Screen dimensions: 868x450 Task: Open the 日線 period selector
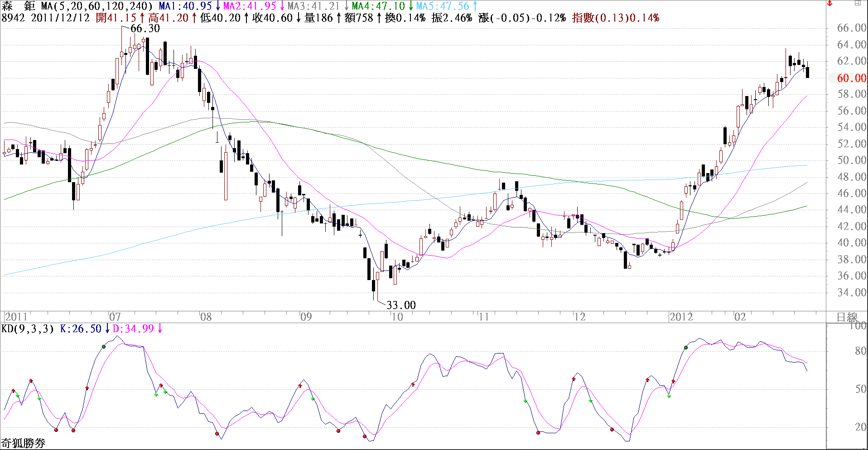pos(847,317)
